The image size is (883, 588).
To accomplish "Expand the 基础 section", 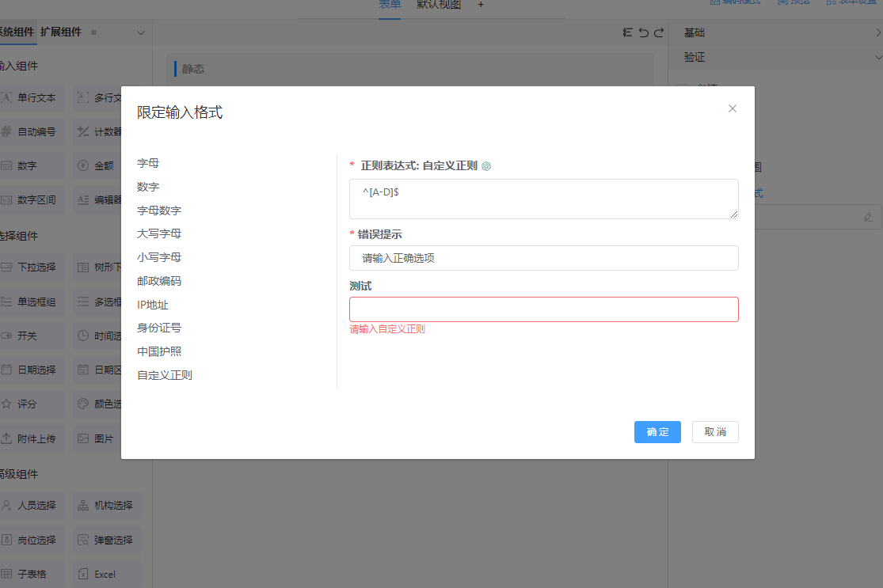I will 877,32.
